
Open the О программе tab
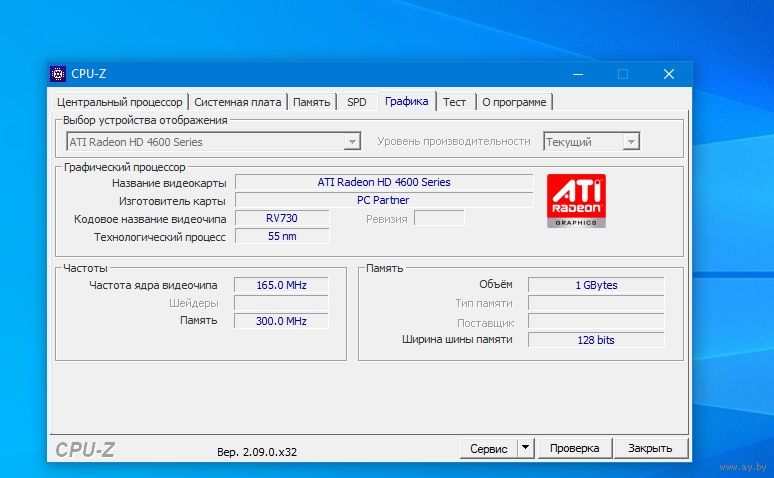514,102
